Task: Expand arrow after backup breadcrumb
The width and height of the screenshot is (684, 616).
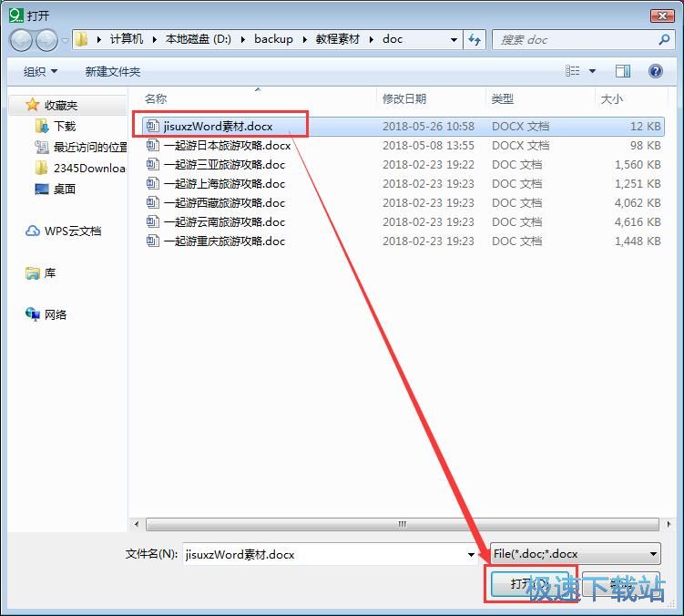Action: point(304,39)
